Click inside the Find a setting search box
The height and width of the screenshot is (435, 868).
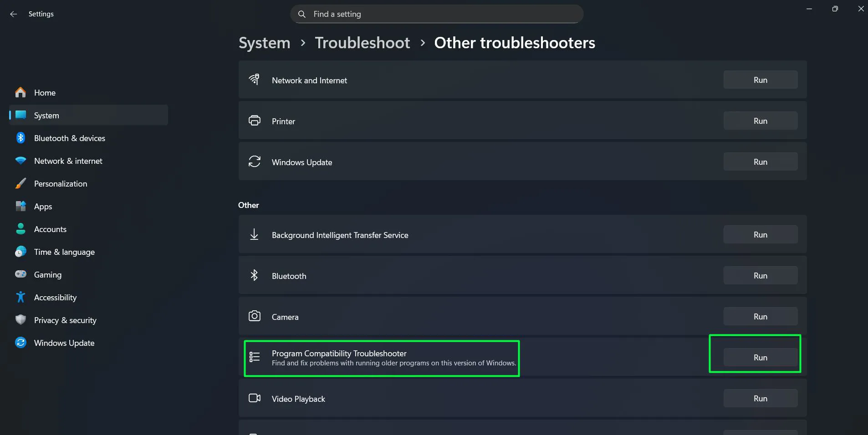(x=436, y=14)
